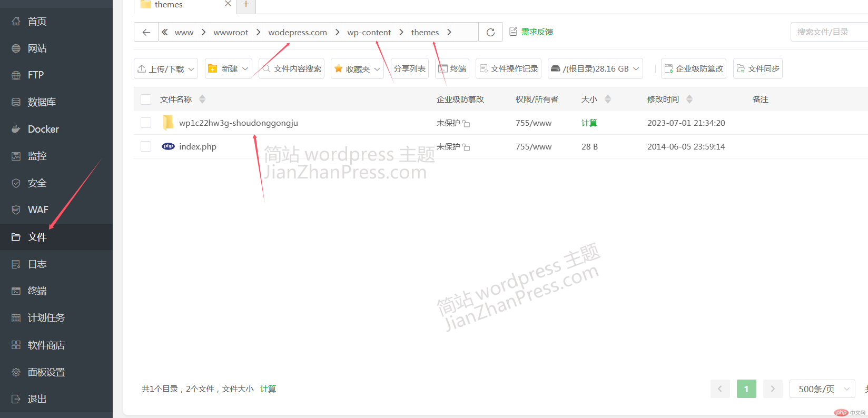The width and height of the screenshot is (868, 418).
Task: Click modified time 2023-07-01 21:34:20
Action: pos(686,123)
